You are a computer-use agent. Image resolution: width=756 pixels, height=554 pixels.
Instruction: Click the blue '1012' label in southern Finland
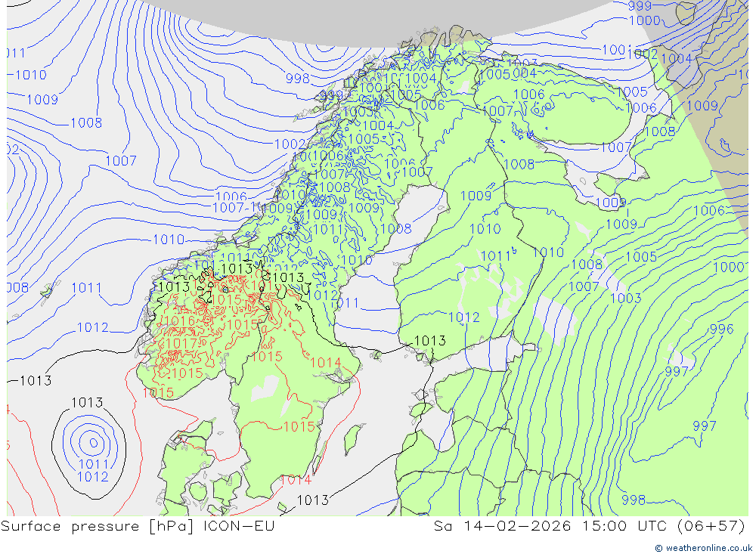click(464, 317)
